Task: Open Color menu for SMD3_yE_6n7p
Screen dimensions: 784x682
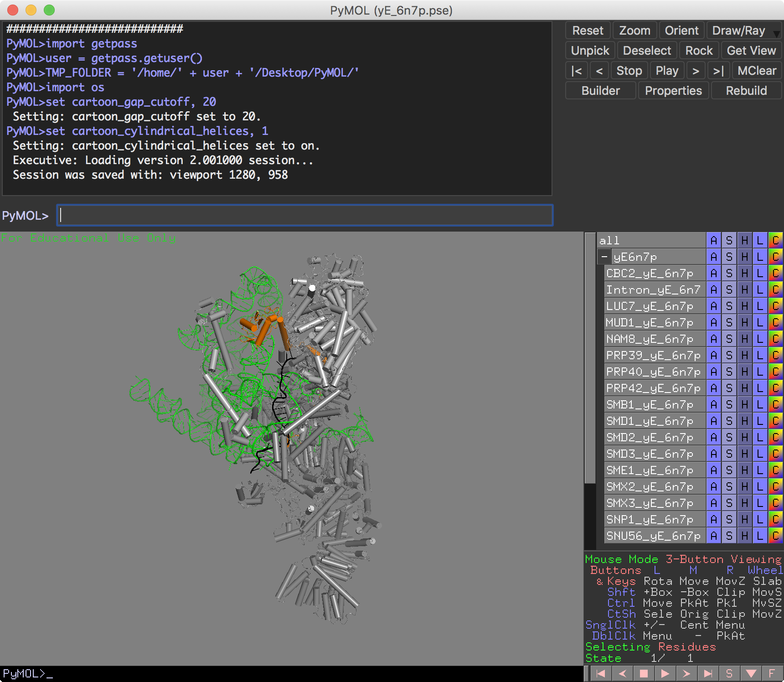Action: (x=776, y=454)
